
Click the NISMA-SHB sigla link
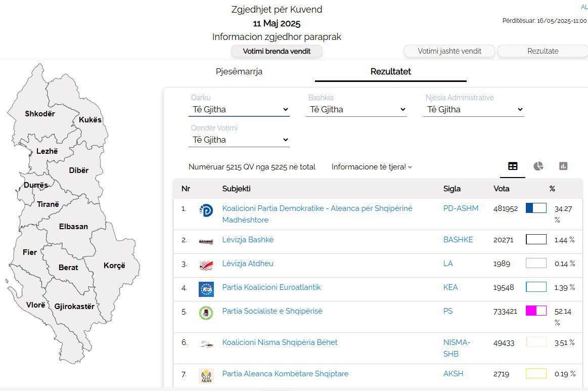pyautogui.click(x=457, y=348)
